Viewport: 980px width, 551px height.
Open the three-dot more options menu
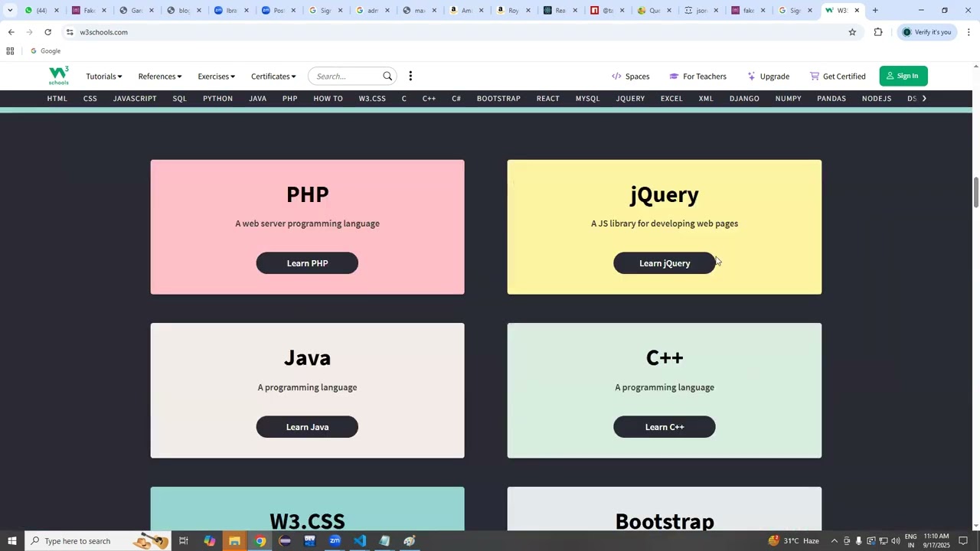pos(410,76)
